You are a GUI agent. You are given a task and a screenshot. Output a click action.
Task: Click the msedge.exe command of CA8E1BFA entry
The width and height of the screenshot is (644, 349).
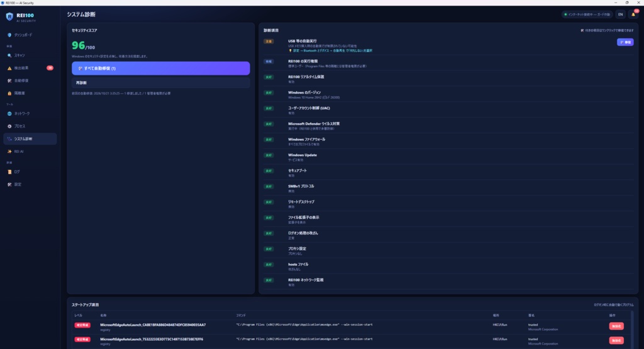pos(304,324)
